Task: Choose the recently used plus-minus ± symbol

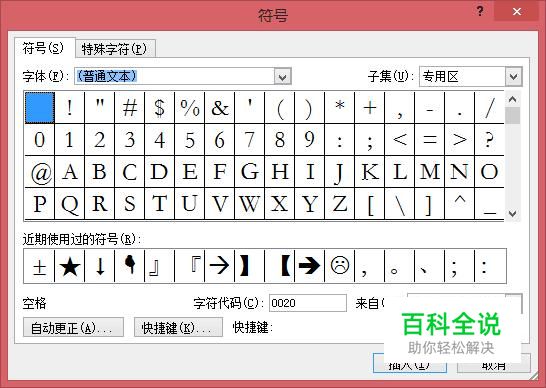Action: pos(39,266)
